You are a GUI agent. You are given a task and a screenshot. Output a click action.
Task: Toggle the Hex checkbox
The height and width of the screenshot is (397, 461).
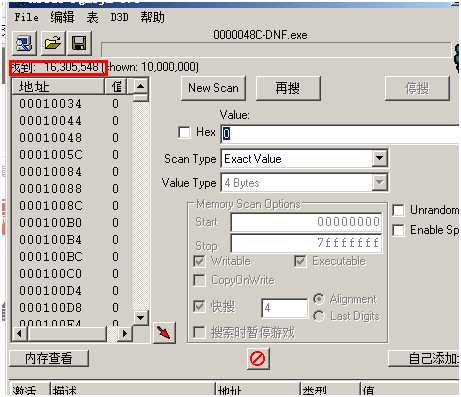184,132
